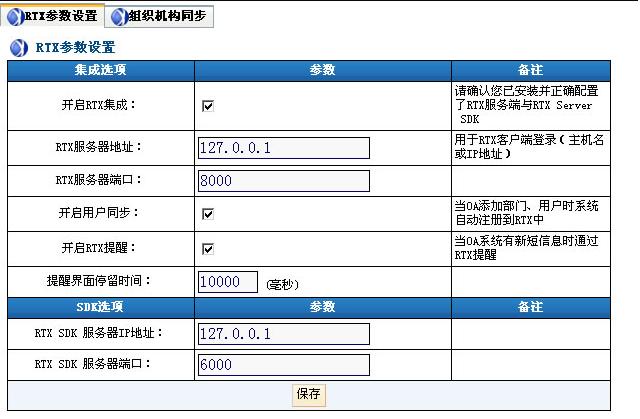Focus the RTX服务器地址 input field

[x=284, y=148]
